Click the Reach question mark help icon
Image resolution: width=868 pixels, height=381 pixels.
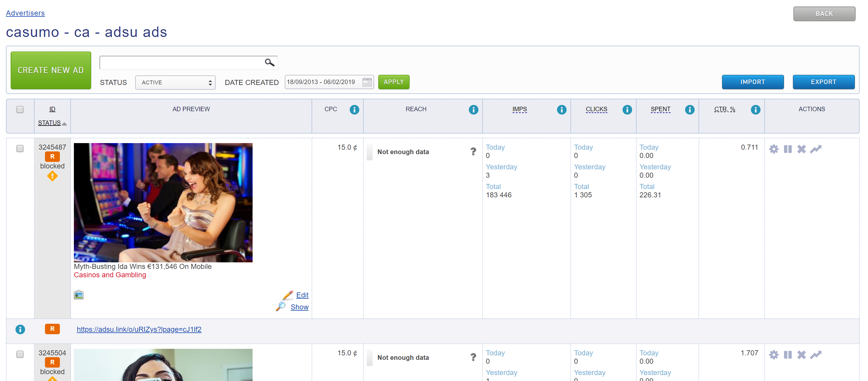[473, 152]
